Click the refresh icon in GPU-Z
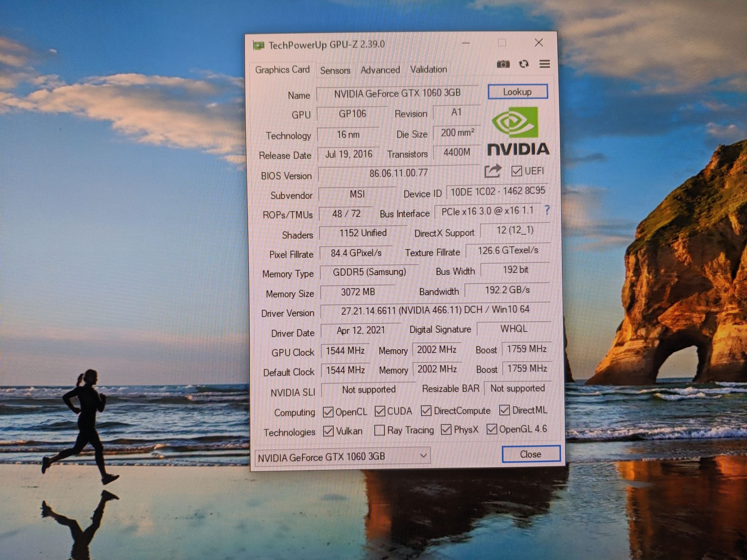747x560 pixels. coord(524,64)
